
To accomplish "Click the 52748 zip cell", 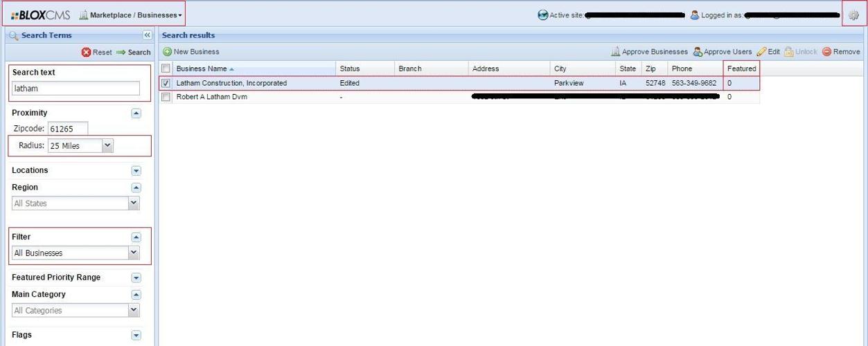I will pos(655,83).
